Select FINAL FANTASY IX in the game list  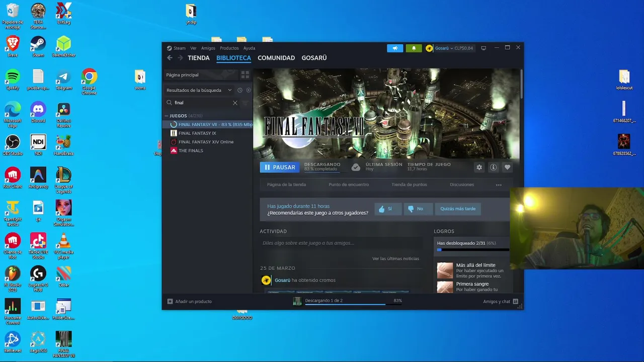click(x=208, y=133)
